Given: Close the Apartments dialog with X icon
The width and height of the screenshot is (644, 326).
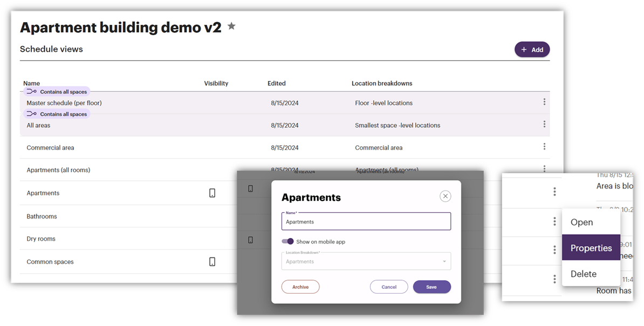Looking at the screenshot, I should (445, 196).
